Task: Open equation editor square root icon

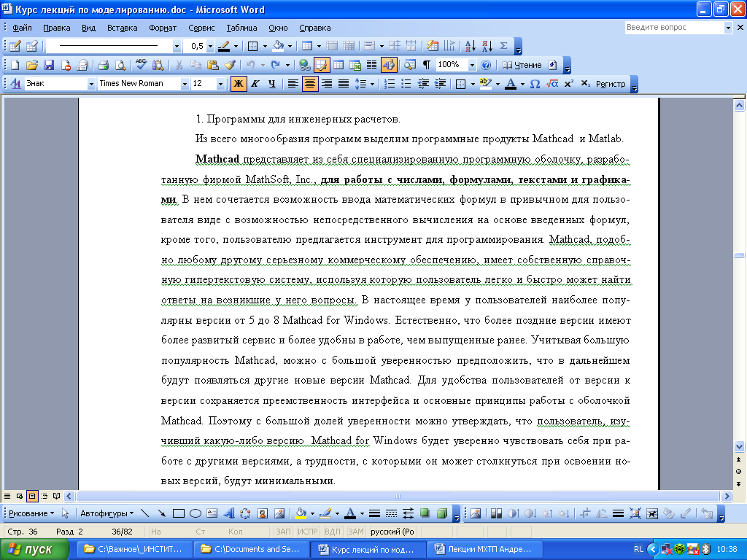Action: coord(552,84)
